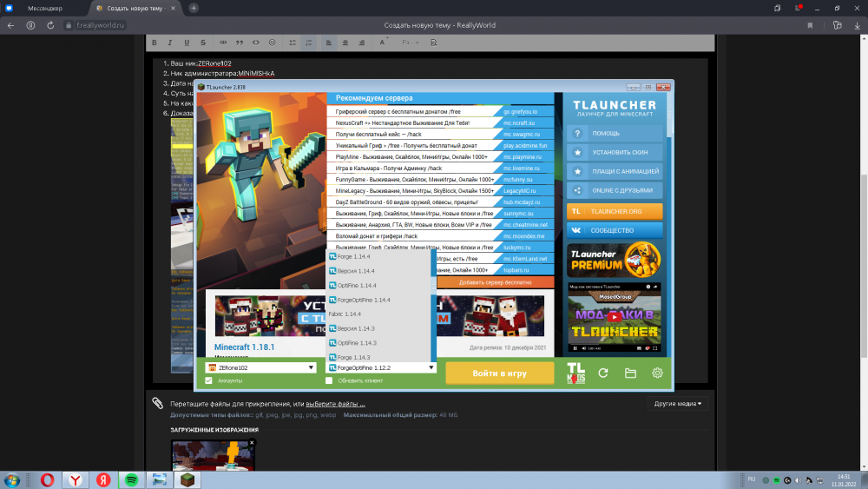Open TLauncher Premium banner

click(x=615, y=259)
